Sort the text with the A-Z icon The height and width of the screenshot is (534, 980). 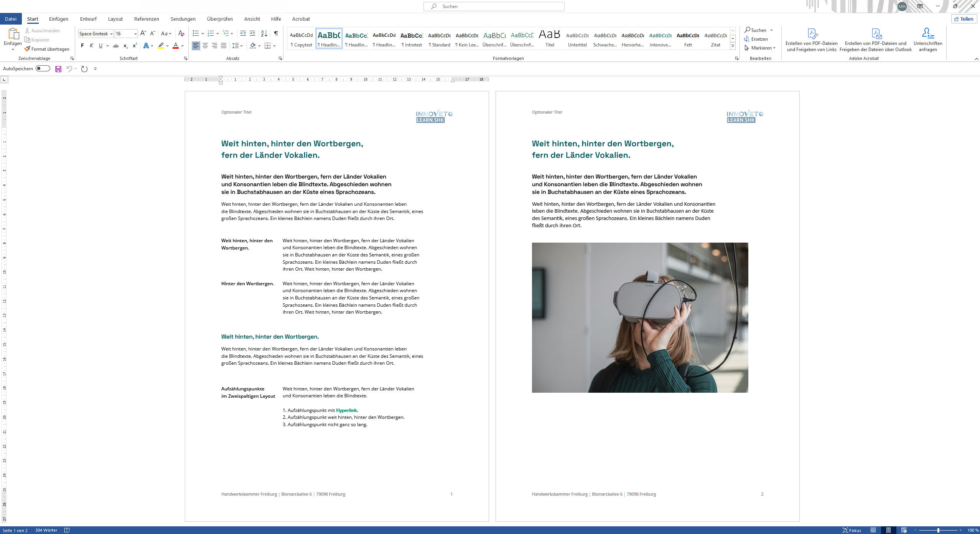[264, 33]
